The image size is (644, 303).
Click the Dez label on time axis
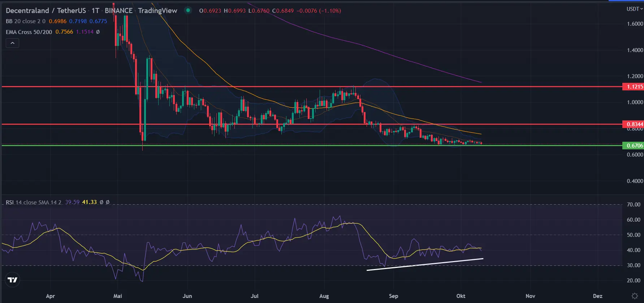[598, 296]
